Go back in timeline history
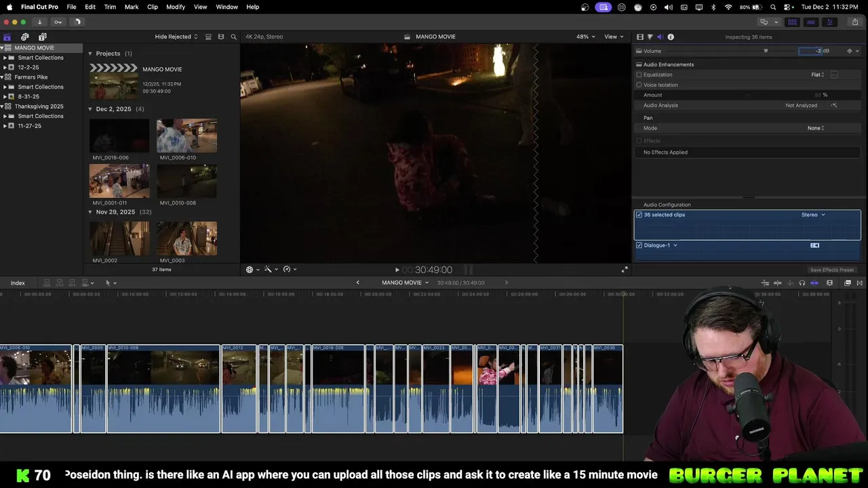The image size is (868, 488). click(358, 283)
